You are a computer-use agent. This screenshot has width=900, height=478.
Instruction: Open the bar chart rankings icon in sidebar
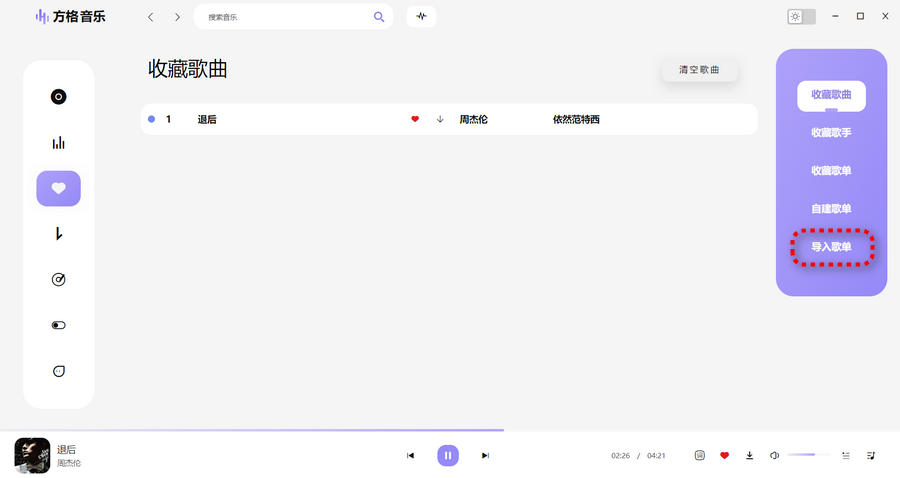(x=58, y=143)
